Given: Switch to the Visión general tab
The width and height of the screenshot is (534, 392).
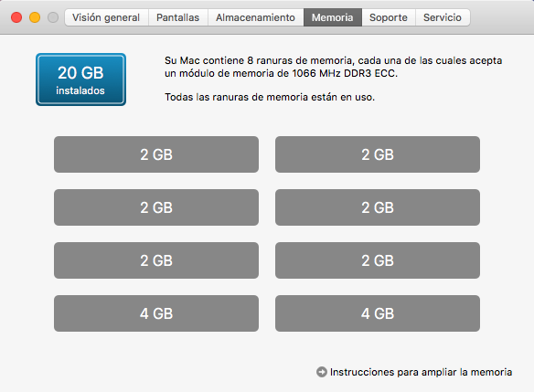Looking at the screenshot, I should [x=106, y=17].
